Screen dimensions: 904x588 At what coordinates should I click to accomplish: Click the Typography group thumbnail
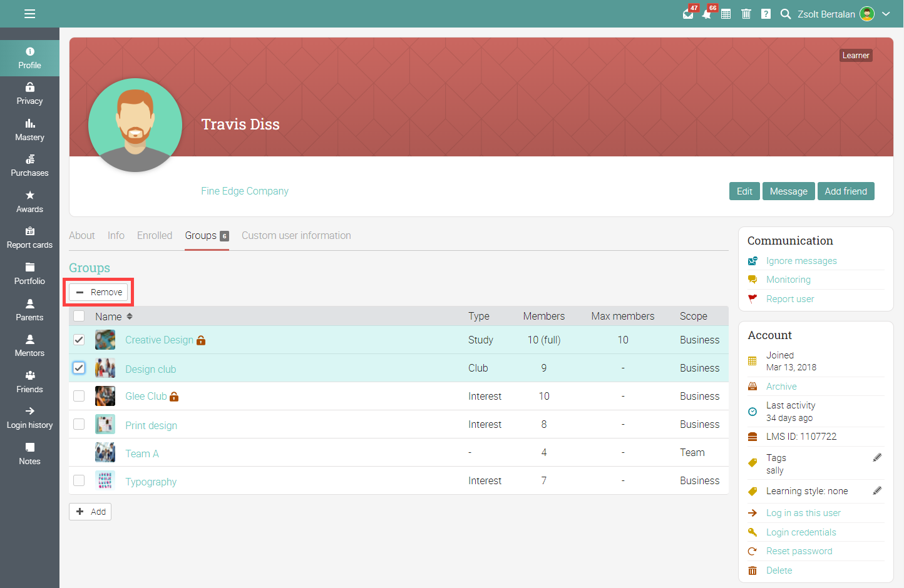click(105, 480)
